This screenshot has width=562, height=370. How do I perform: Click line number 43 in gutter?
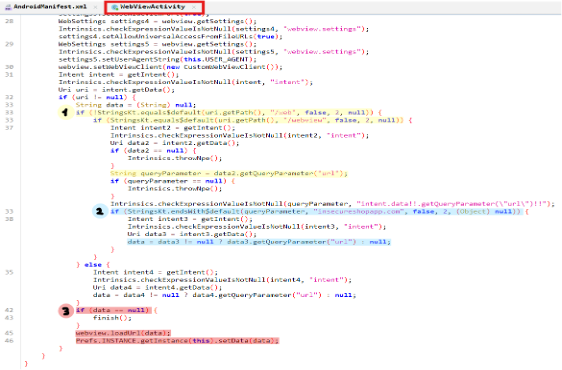(9, 318)
